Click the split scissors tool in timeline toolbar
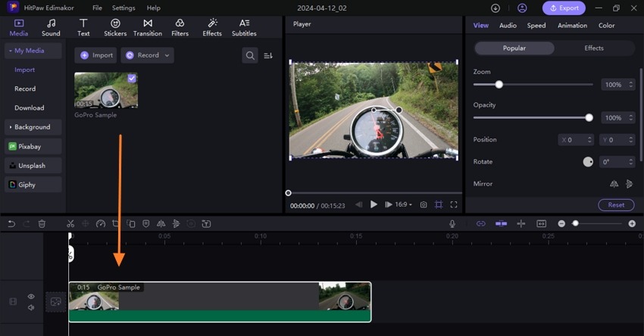 coord(70,224)
